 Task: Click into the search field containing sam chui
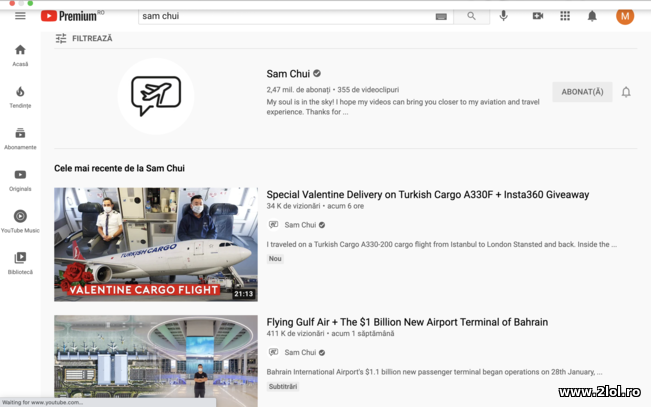[x=285, y=16]
